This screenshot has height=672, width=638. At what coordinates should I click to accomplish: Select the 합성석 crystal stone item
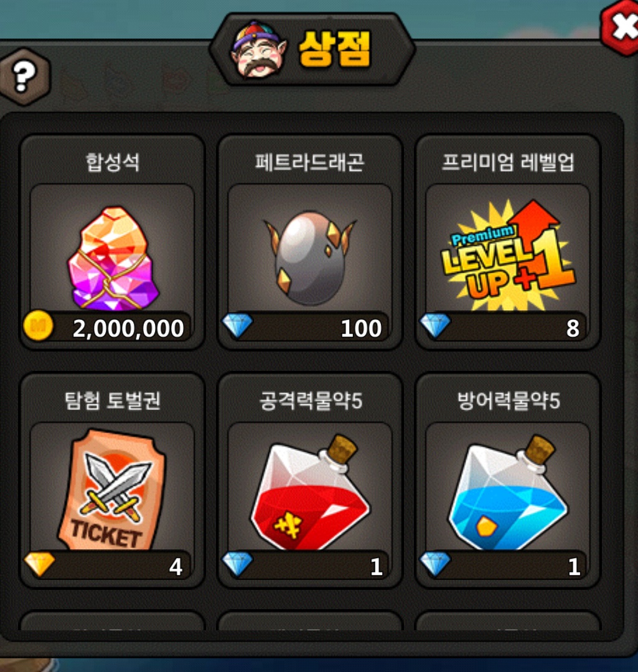112,258
